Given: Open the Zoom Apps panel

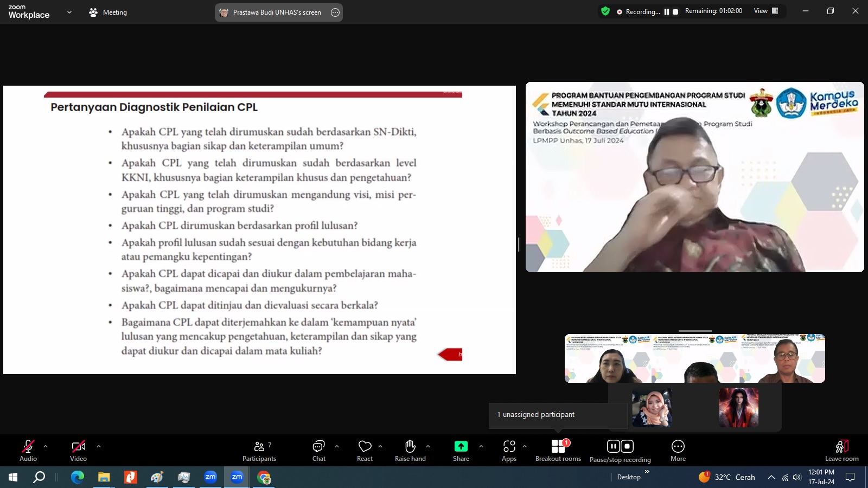Looking at the screenshot, I should tap(509, 450).
